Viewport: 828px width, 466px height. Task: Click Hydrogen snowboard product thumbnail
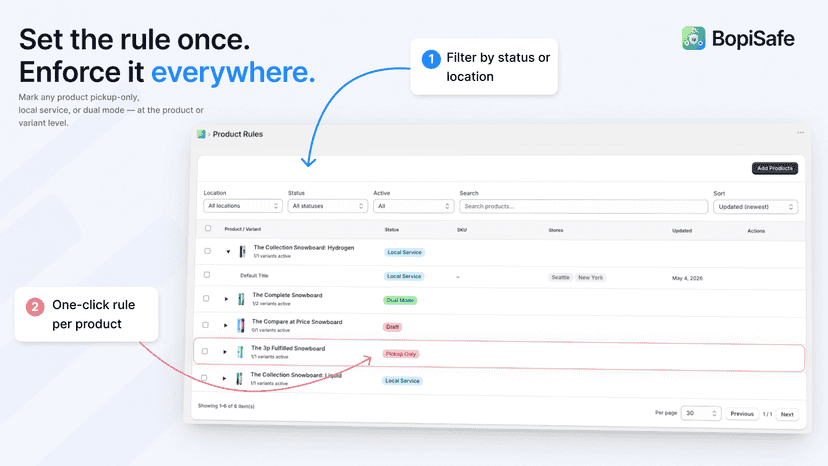[x=242, y=251]
